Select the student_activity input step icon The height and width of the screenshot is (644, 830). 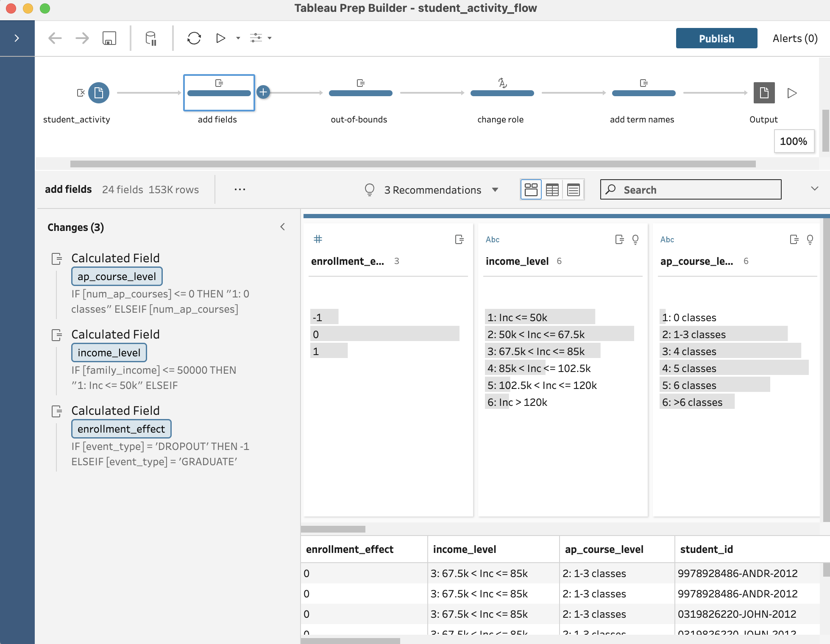click(x=99, y=93)
